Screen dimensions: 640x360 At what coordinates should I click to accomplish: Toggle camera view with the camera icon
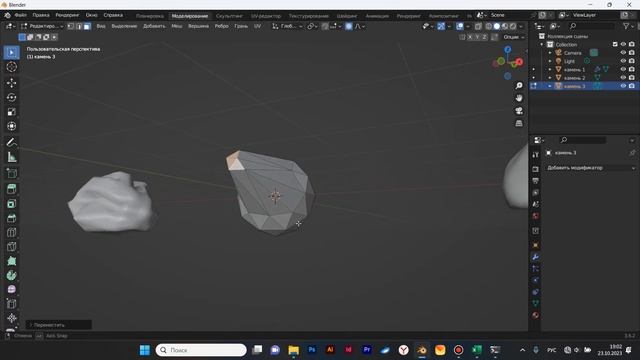519,111
